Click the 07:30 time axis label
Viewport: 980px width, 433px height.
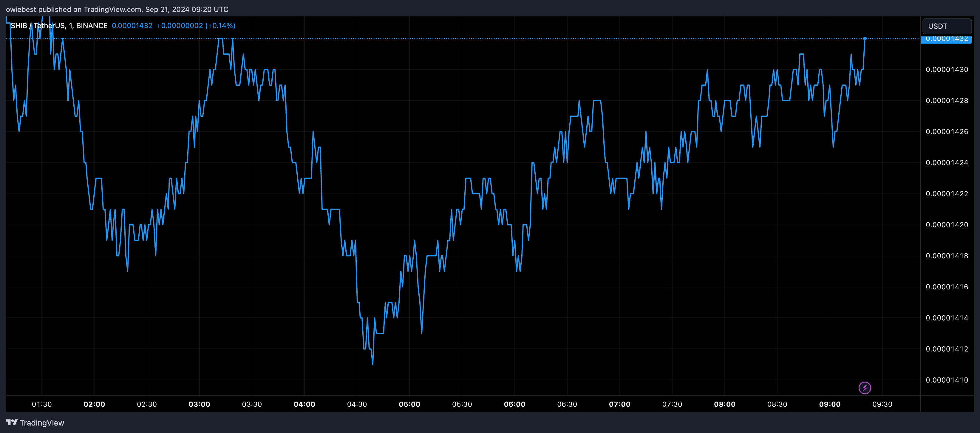coord(672,404)
